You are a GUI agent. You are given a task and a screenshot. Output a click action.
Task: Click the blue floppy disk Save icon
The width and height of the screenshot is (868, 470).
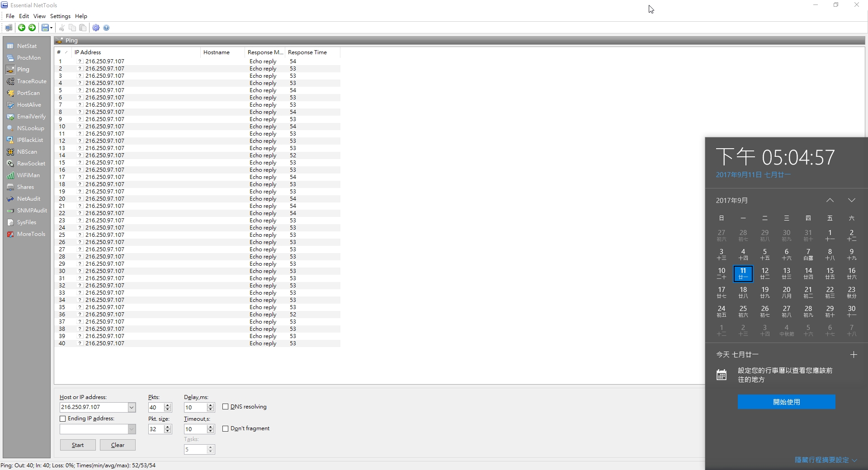coord(45,28)
